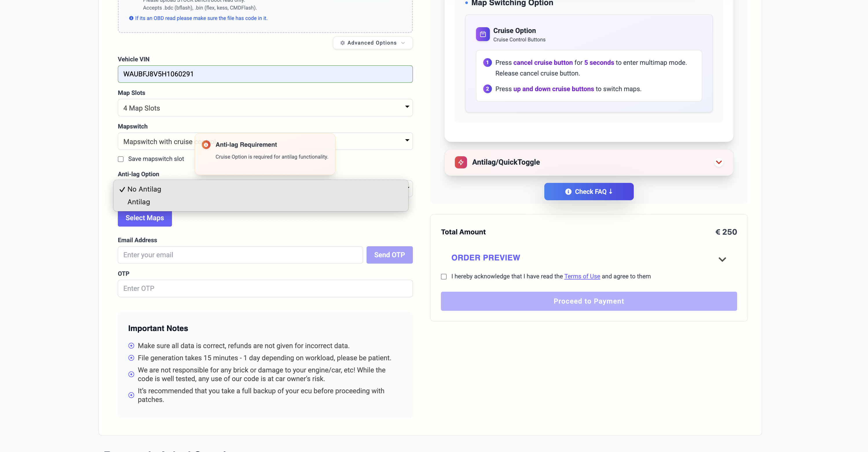Click the Enter your email field

click(x=240, y=255)
